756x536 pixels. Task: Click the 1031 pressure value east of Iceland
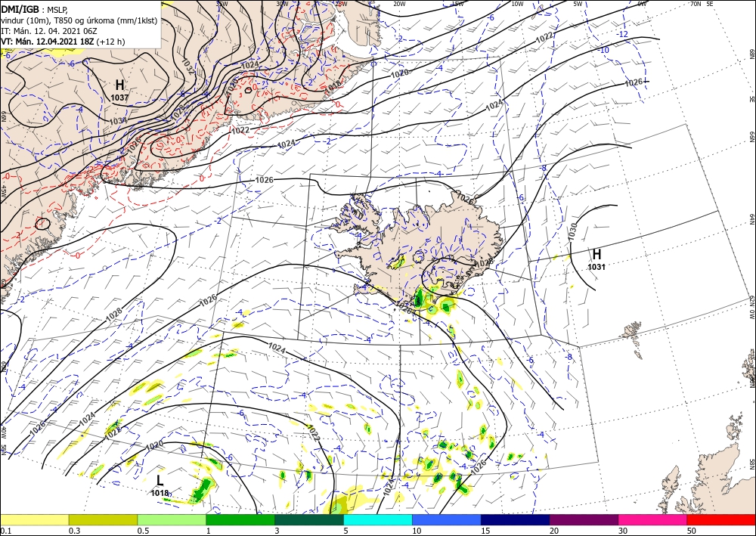(596, 267)
